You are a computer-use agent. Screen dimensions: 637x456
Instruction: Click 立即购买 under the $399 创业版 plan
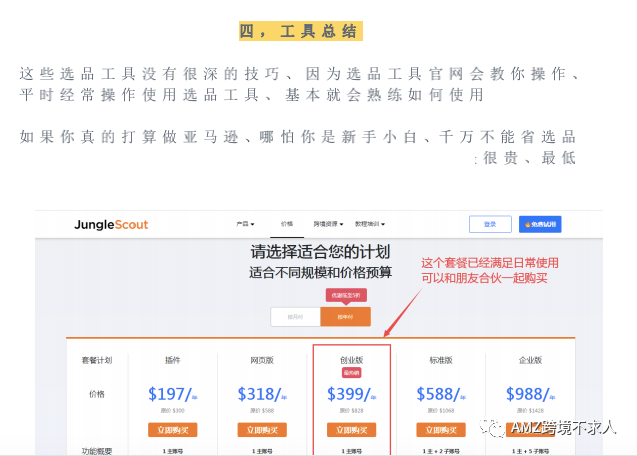coord(351,430)
